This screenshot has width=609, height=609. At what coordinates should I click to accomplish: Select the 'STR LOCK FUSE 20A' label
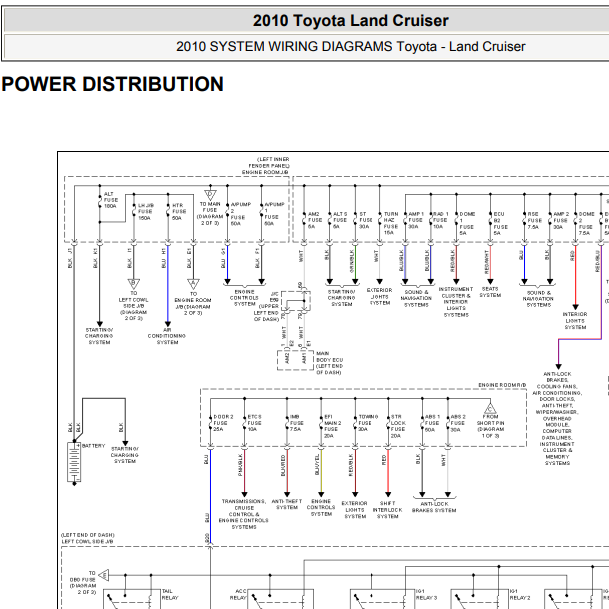(x=399, y=426)
